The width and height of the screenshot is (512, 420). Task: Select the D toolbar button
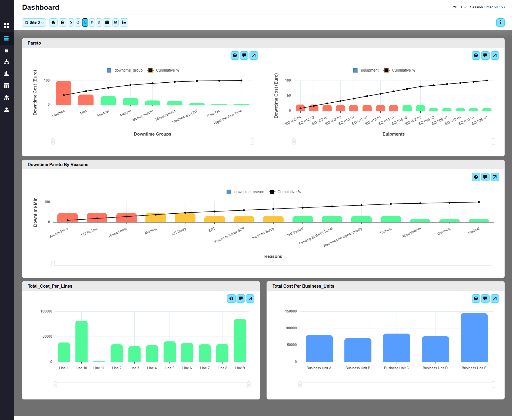(x=99, y=22)
